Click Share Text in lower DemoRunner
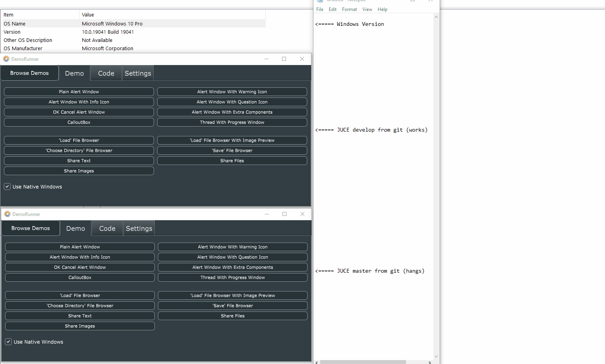Screen dimensions: 605x364 (80, 316)
